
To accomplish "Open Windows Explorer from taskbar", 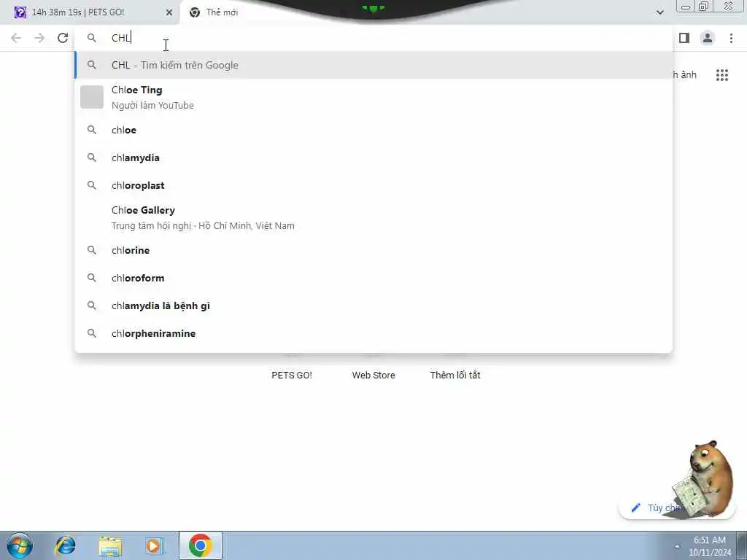I will [111, 545].
